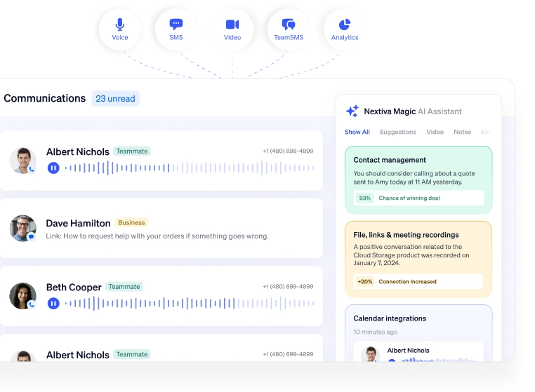This screenshot has width=535, height=392.
Task: Pause Beth Cooper's voice recording
Action: click(53, 304)
